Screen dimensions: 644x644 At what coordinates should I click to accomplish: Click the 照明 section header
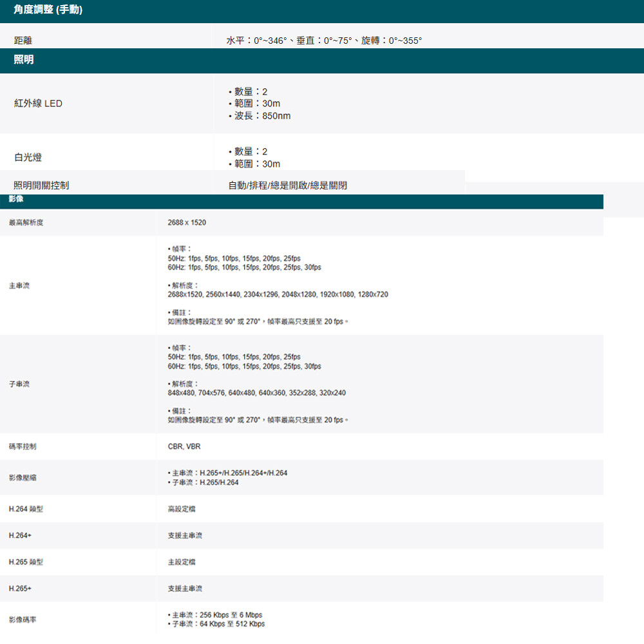click(24, 60)
